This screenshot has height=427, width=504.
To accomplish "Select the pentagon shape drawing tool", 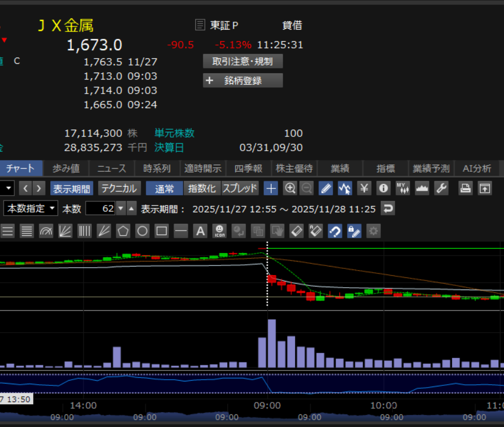I will point(123,231).
